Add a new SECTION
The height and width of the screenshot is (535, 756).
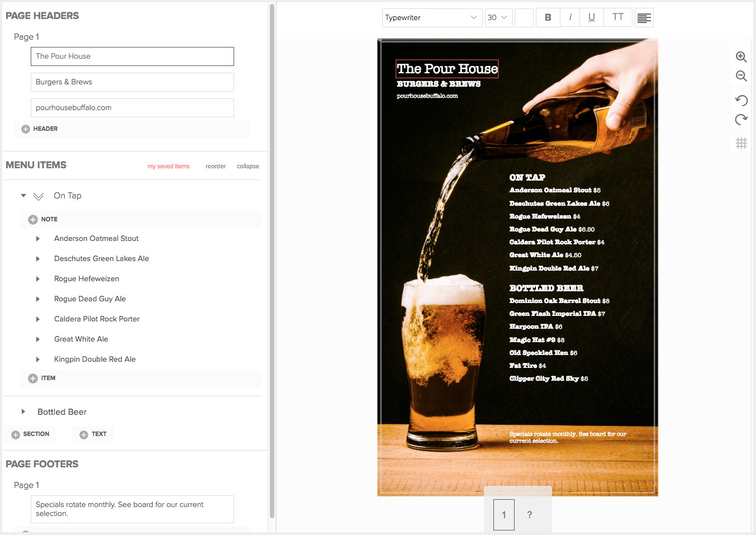[31, 434]
